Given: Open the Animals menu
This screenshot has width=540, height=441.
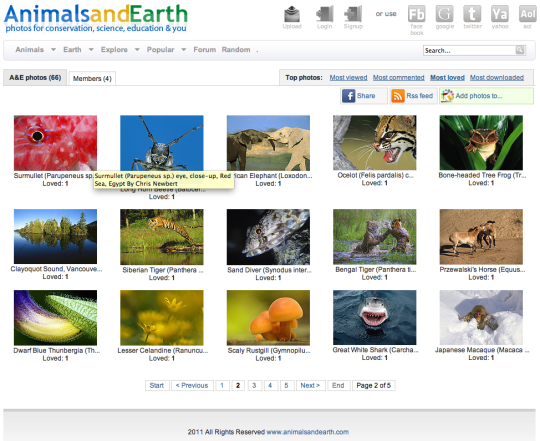Looking at the screenshot, I should pyautogui.click(x=30, y=50).
